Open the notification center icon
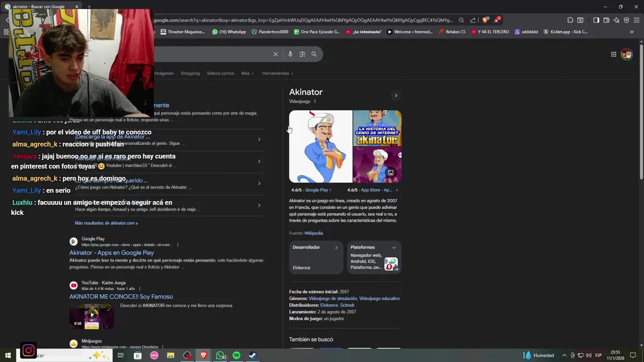 pyautogui.click(x=633, y=355)
